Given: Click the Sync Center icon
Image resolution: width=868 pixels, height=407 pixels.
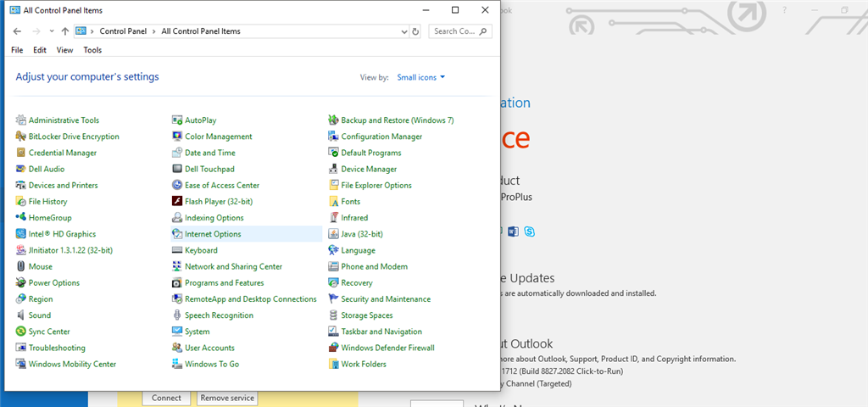Looking at the screenshot, I should click(21, 332).
